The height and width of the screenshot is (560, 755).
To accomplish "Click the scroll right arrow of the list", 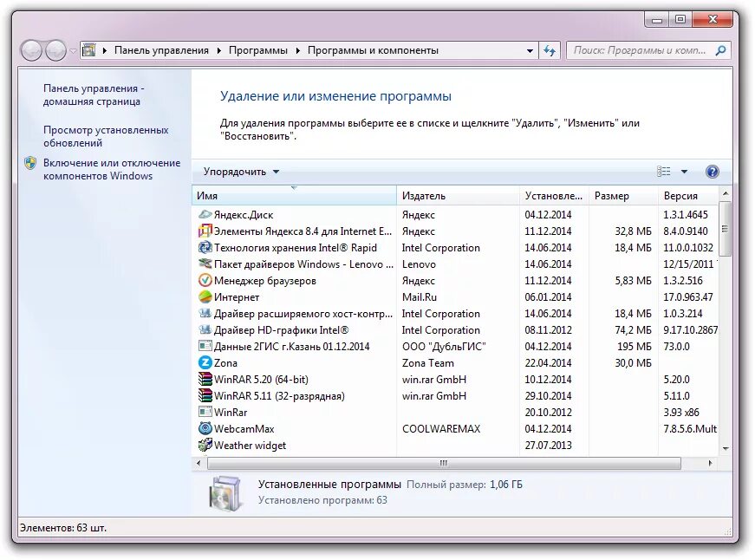I will point(710,463).
